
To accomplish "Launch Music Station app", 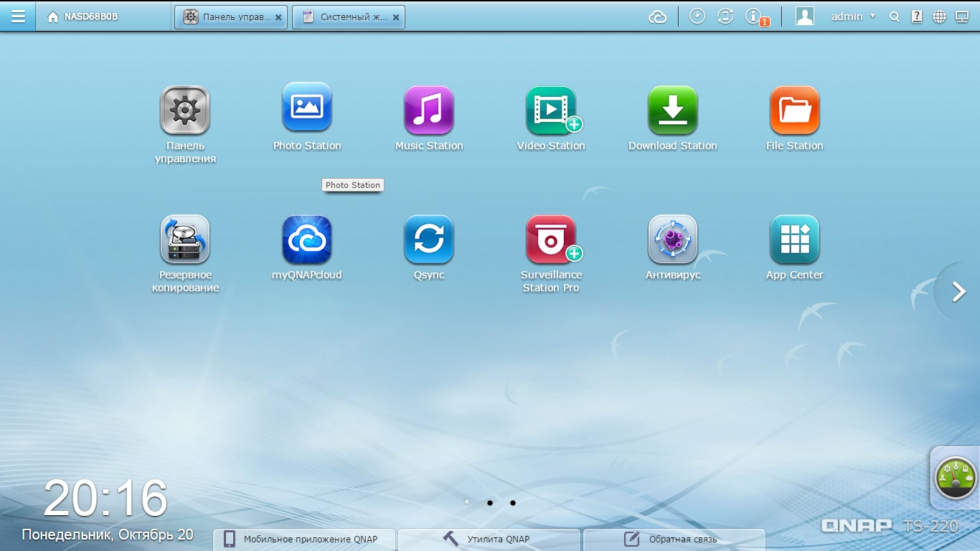I will [x=429, y=110].
